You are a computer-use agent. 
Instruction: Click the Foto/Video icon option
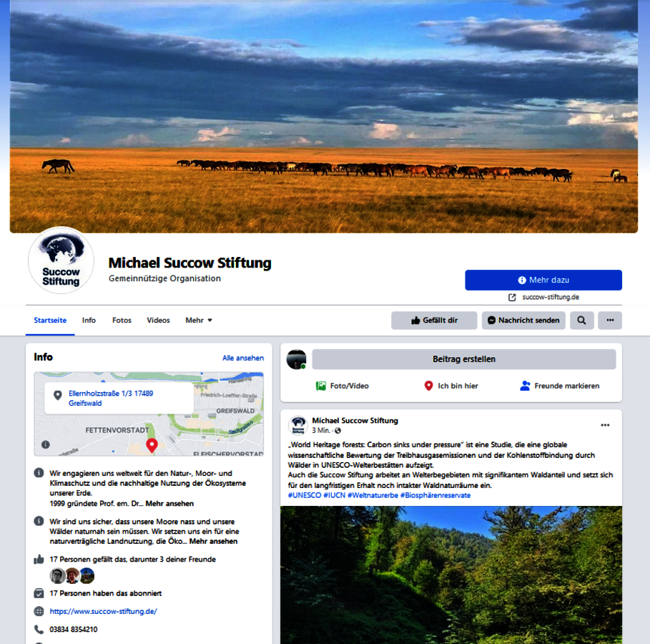click(343, 386)
